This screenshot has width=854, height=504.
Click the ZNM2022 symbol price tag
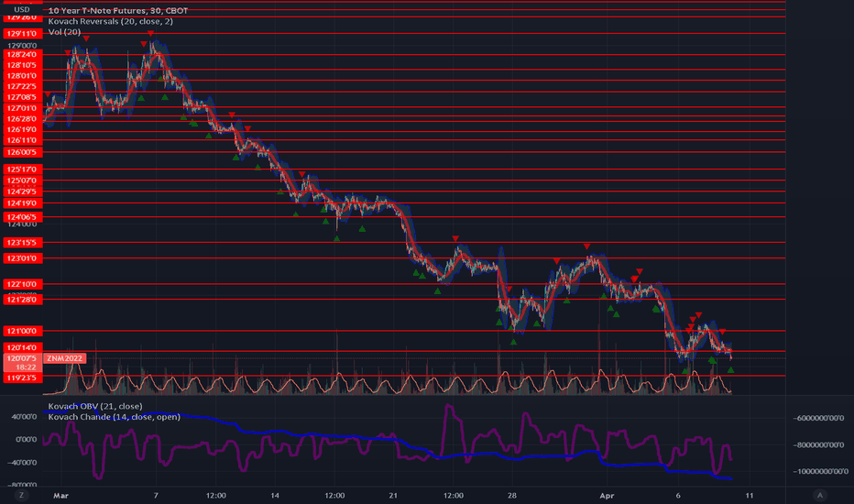pos(64,358)
